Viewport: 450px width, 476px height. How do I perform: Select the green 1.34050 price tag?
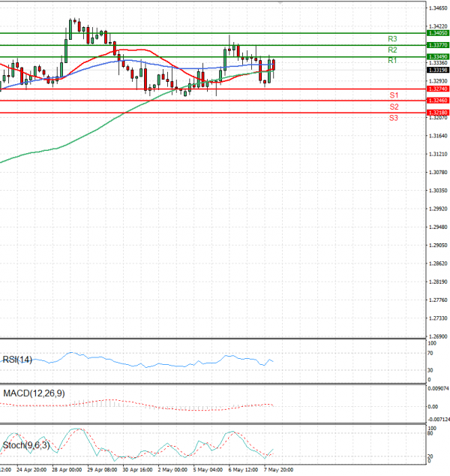pos(437,33)
